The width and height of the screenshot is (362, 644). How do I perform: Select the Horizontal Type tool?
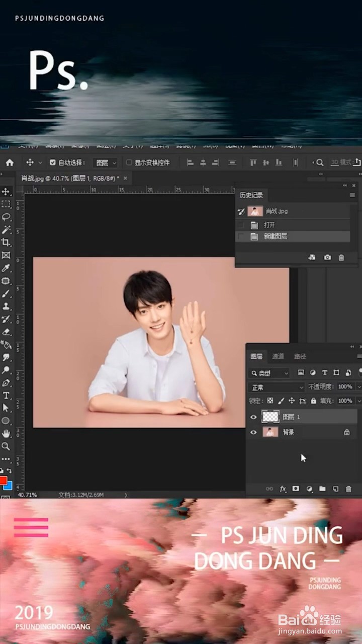[6, 395]
